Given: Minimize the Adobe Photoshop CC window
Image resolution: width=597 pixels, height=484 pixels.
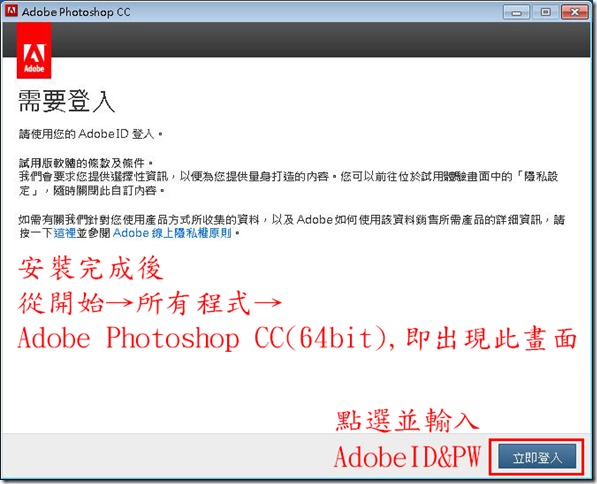Looking at the screenshot, I should pyautogui.click(x=516, y=13).
